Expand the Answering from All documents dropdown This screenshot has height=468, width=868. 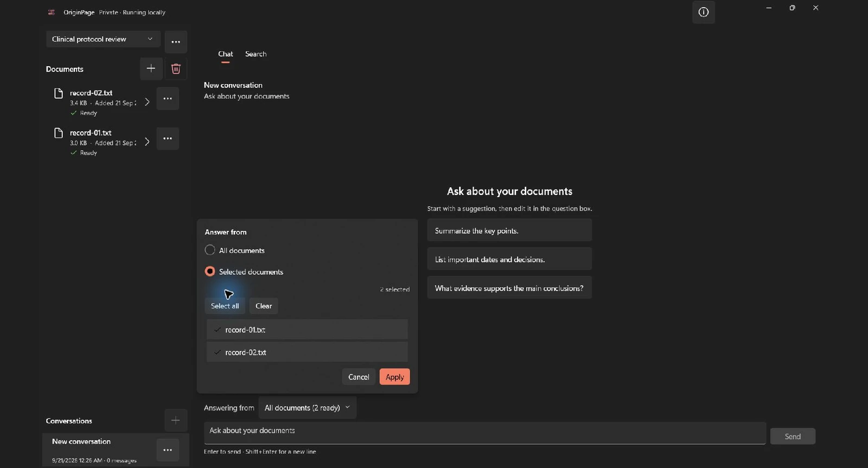(307, 408)
